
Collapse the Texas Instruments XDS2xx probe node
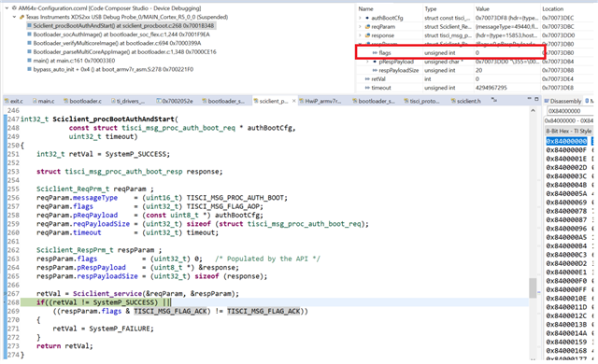tap(15, 17)
